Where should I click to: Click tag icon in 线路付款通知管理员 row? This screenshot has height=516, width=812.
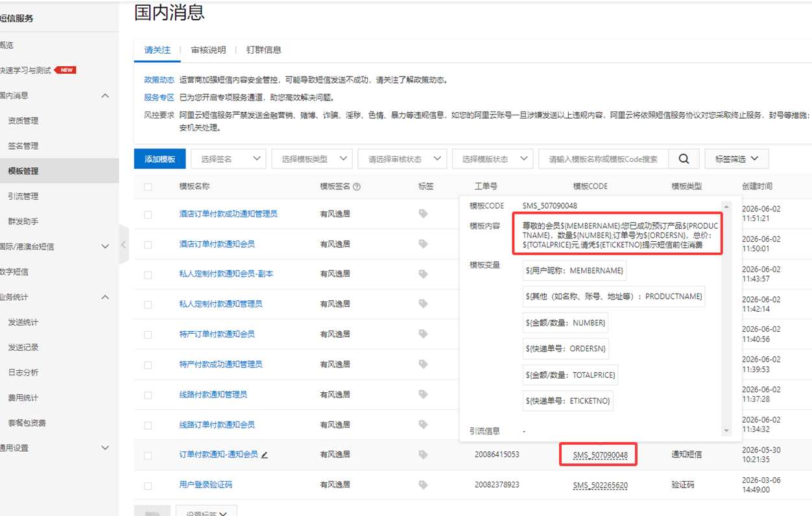(424, 394)
